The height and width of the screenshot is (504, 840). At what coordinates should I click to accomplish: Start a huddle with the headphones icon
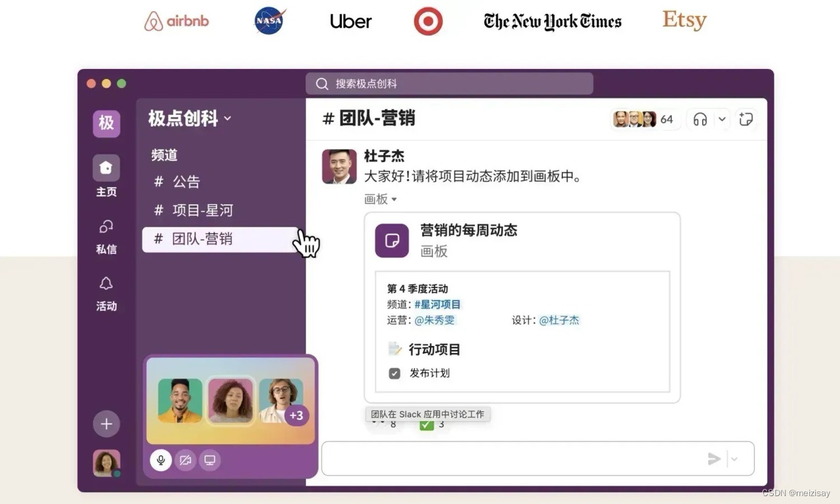700,119
